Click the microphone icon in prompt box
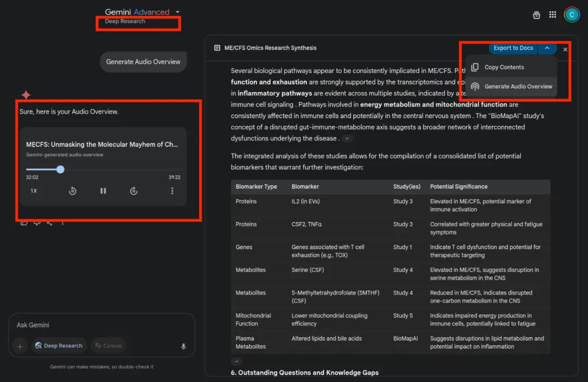The height and width of the screenshot is (382, 588). point(183,346)
